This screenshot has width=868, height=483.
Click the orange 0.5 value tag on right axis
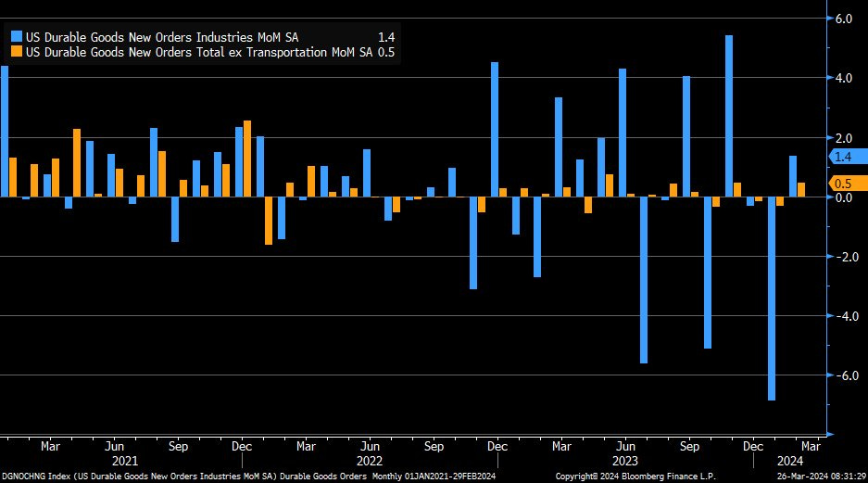pyautogui.click(x=841, y=184)
